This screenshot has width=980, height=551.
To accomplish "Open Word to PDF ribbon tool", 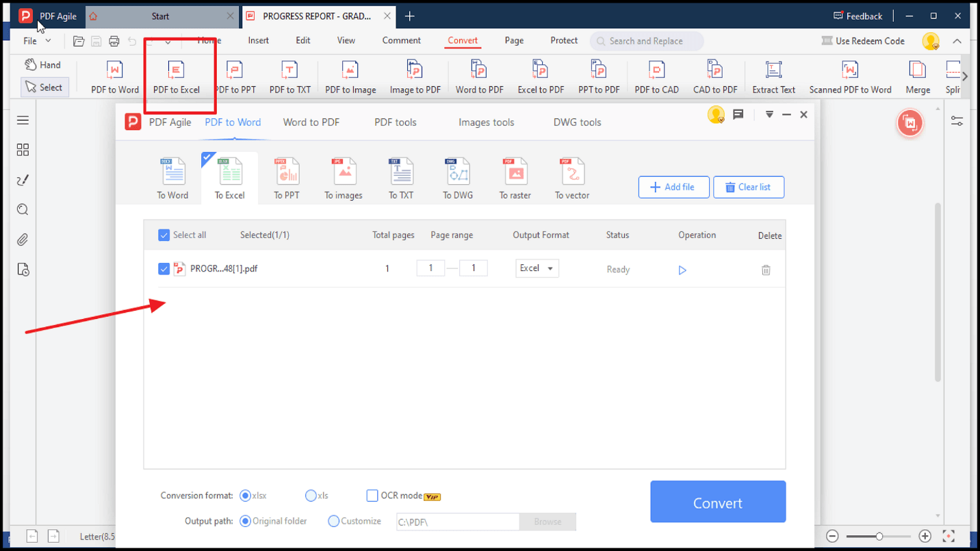I will (479, 77).
